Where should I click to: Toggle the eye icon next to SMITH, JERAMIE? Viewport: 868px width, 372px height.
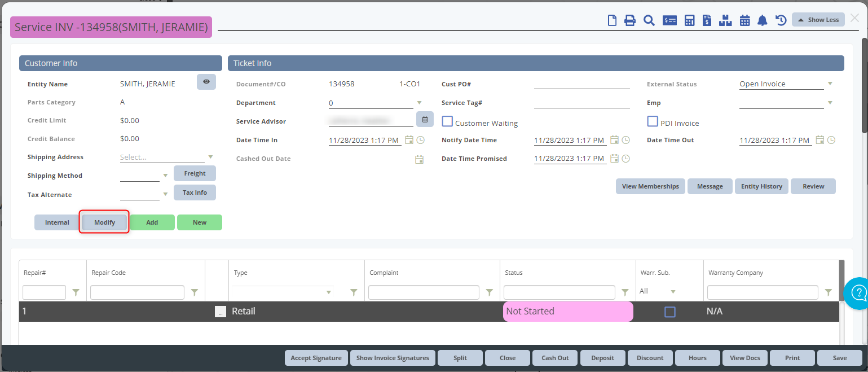206,82
